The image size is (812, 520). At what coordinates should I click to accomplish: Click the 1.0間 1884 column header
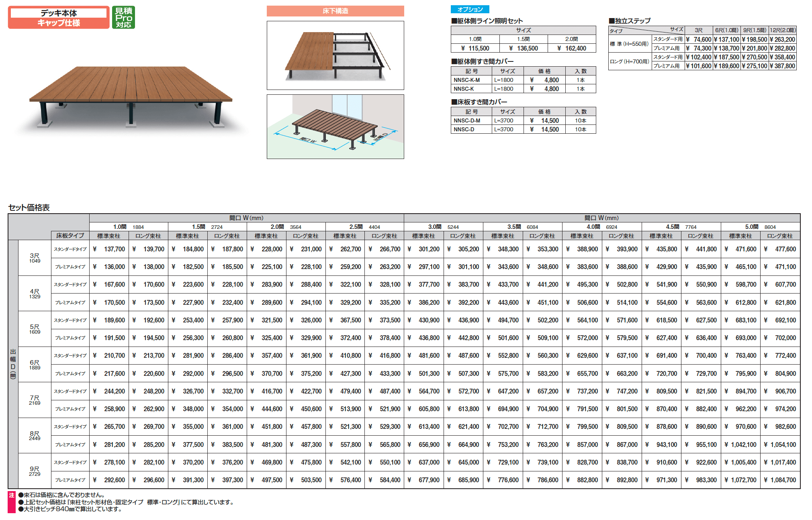[x=129, y=227]
